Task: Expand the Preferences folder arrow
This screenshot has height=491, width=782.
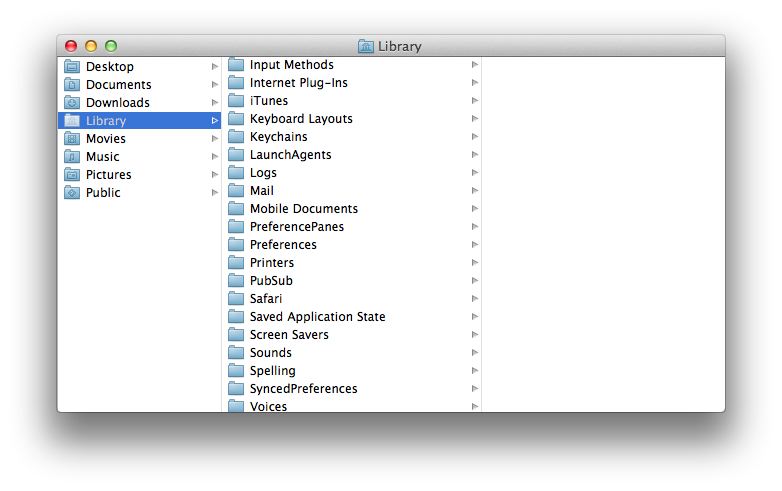Action: (x=475, y=245)
